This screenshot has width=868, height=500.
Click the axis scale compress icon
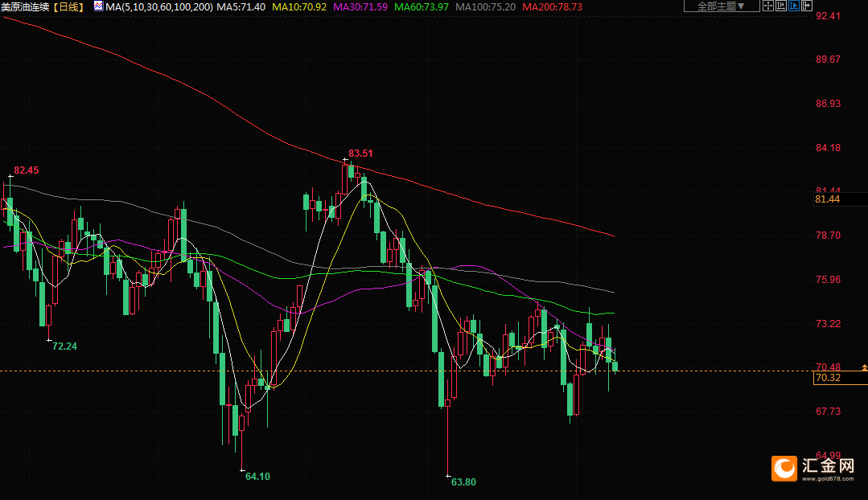781,6
